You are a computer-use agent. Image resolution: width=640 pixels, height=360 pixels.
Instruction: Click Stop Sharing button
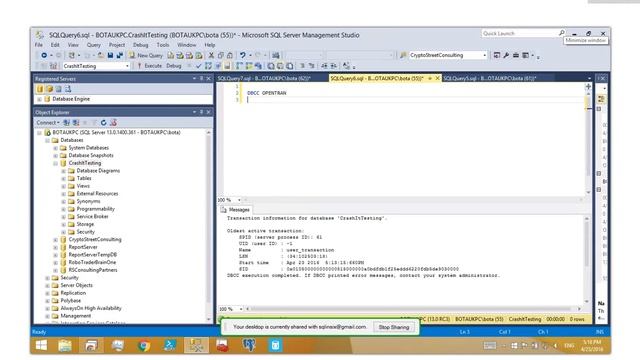coord(393,327)
